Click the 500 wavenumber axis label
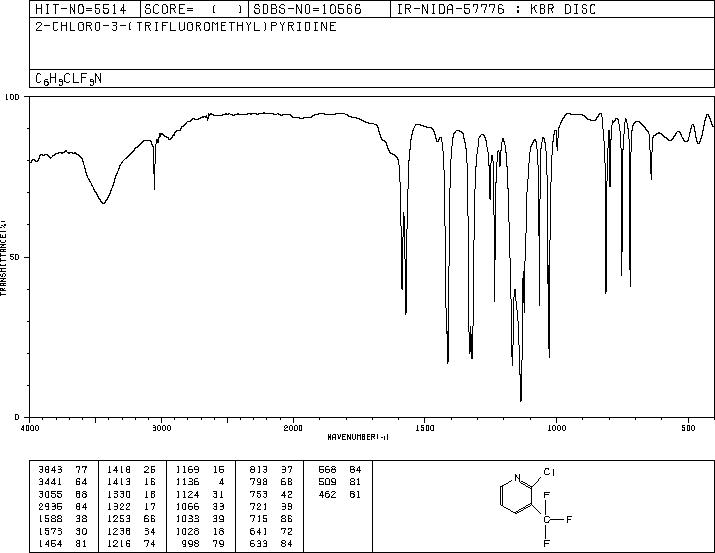The height and width of the screenshot is (553, 715). tap(688, 428)
